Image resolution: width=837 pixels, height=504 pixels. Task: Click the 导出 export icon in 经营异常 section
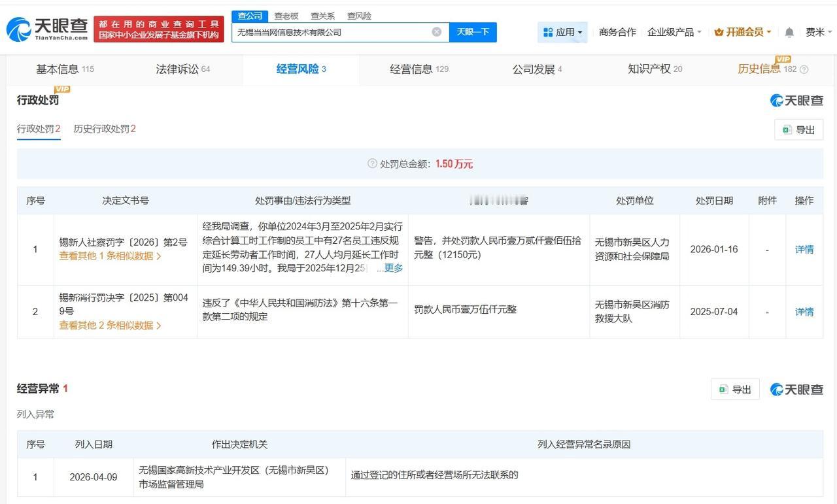click(723, 389)
